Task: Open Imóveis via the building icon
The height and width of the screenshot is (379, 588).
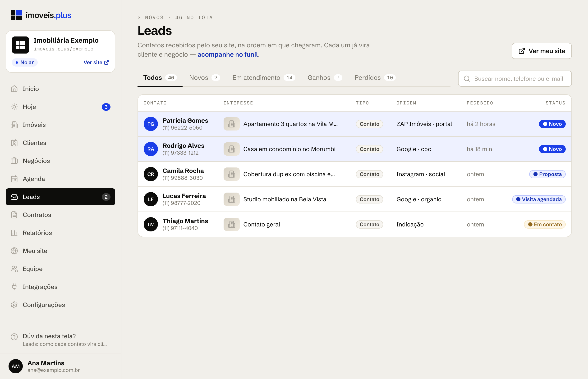Action: coord(14,125)
